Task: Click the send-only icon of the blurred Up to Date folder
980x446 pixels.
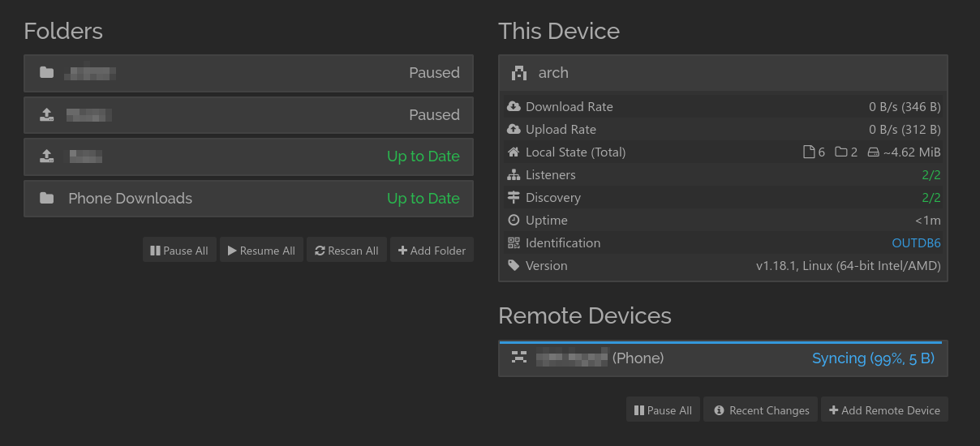Action: [47, 157]
